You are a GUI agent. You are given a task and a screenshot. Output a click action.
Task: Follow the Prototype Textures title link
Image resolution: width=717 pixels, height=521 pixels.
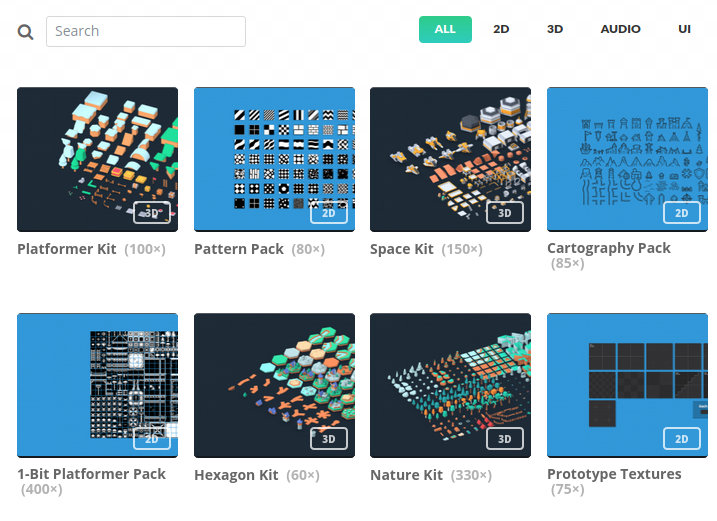[x=614, y=474]
